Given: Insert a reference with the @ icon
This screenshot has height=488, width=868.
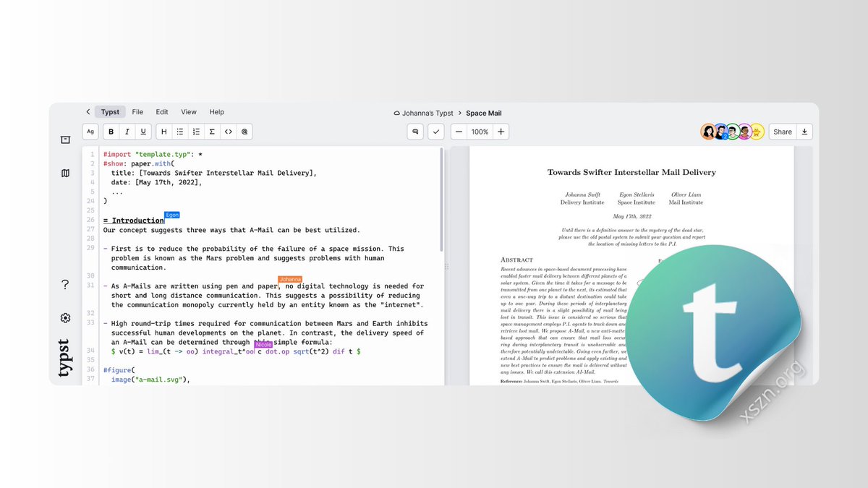Looking at the screenshot, I should coord(244,132).
